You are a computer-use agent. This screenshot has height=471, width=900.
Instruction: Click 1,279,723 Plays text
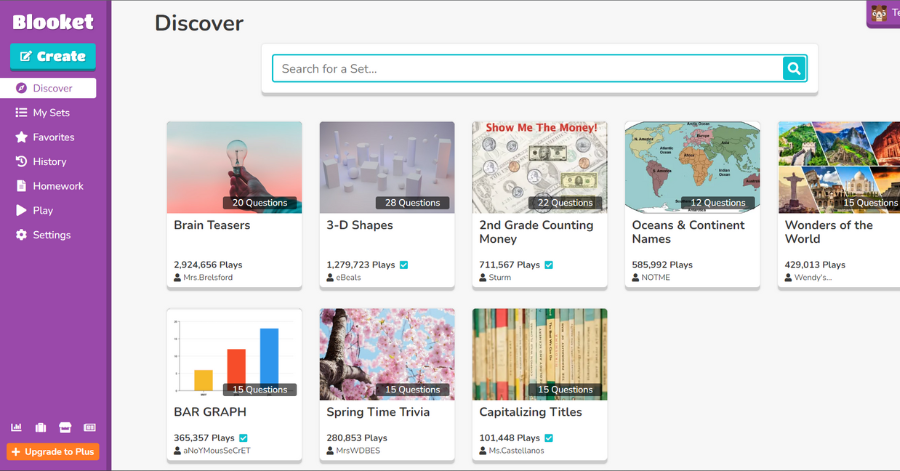[360, 265]
